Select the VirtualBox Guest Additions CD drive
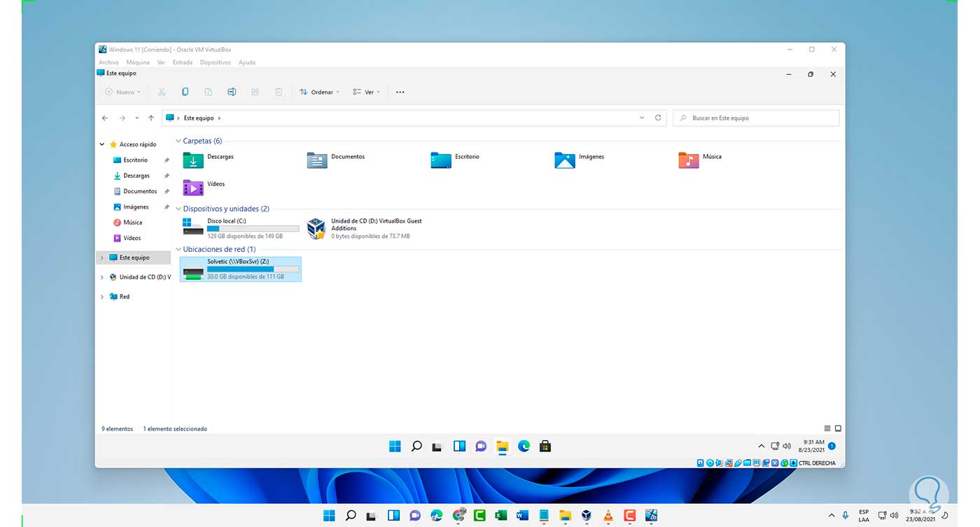 click(x=365, y=228)
